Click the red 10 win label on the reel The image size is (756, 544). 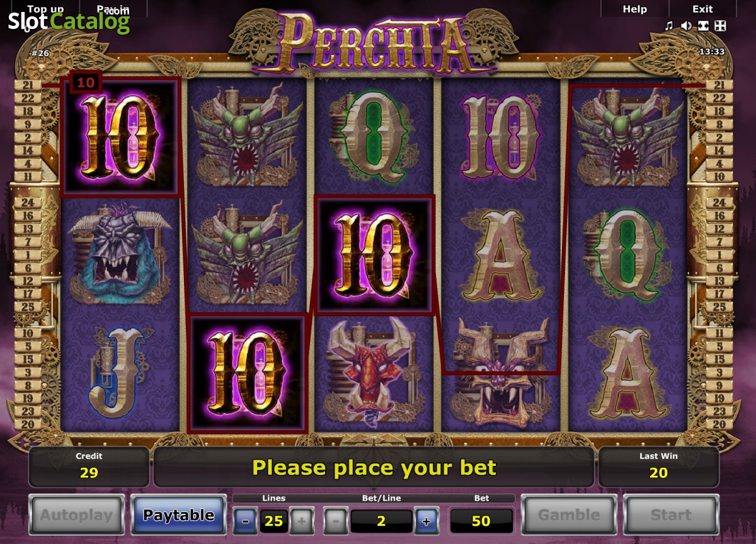point(86,82)
